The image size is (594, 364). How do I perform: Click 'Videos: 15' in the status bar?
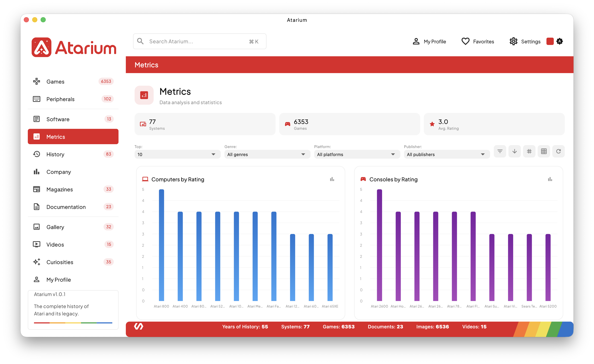coord(474,327)
